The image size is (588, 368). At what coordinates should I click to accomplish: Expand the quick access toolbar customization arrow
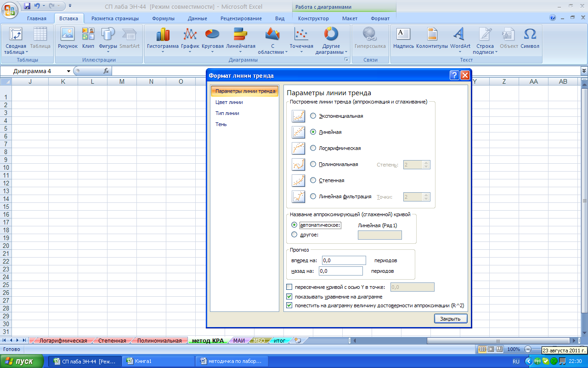[x=70, y=6]
